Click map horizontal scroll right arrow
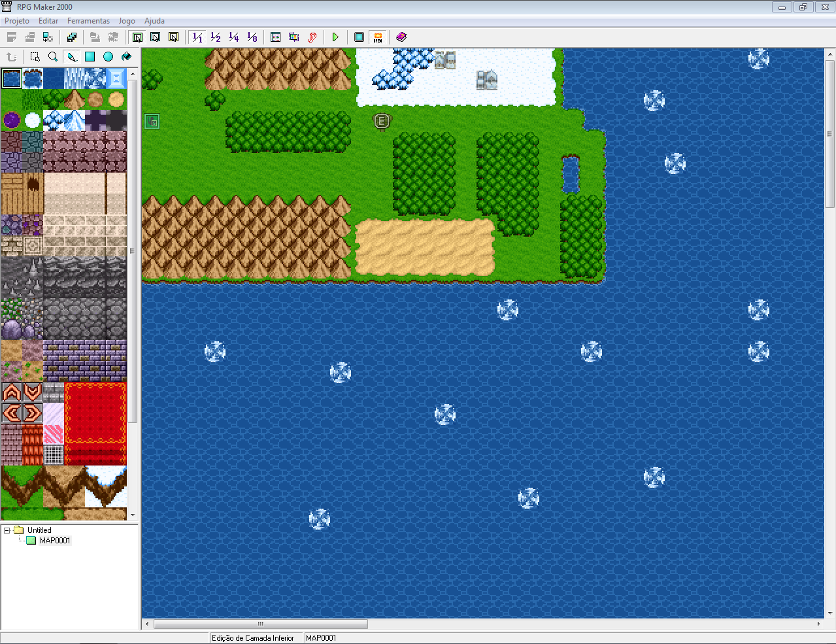The width and height of the screenshot is (836, 644). (x=819, y=624)
